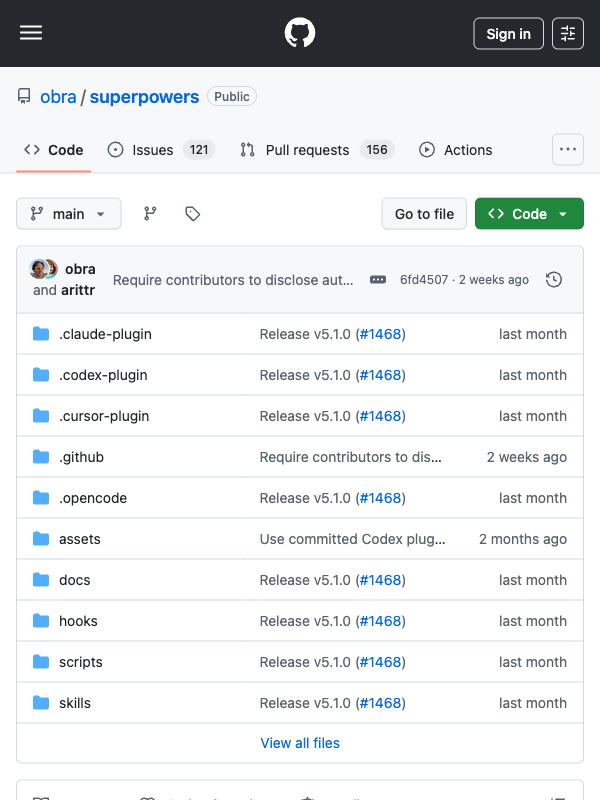Click 'last month' in hooks row
The height and width of the screenshot is (800, 600).
pyautogui.click(x=533, y=621)
